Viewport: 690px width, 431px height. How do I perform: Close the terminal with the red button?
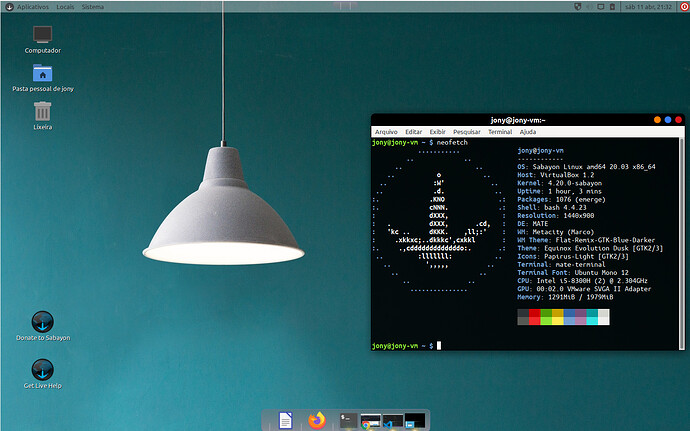coord(679,120)
